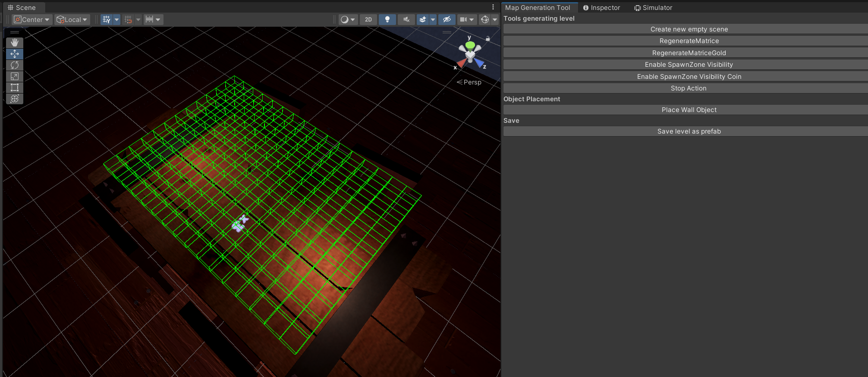
Task: Click the green Y axis gizmo cone
Action: pyautogui.click(x=470, y=45)
